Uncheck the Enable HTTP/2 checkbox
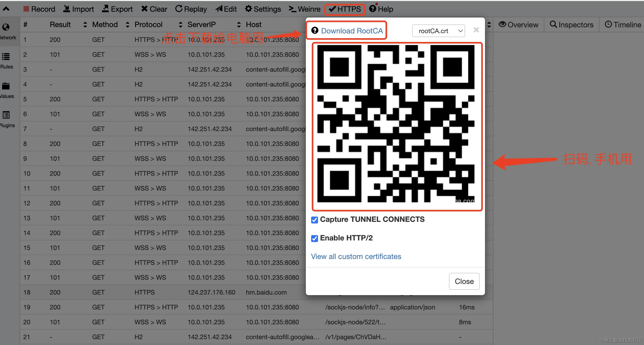644x345 pixels. point(315,238)
